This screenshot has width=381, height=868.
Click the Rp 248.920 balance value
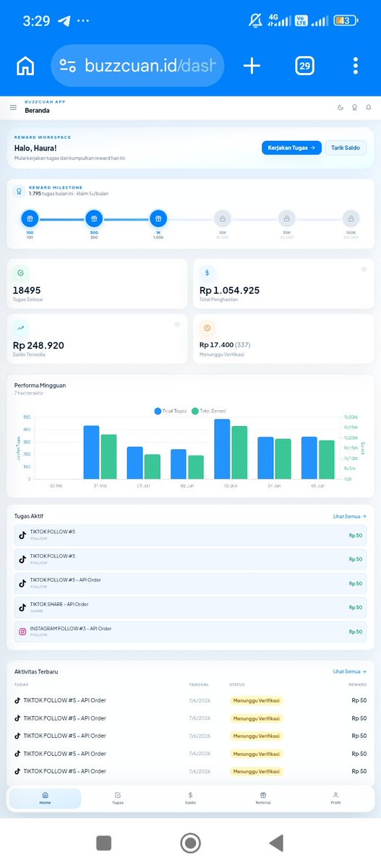pyautogui.click(x=38, y=345)
